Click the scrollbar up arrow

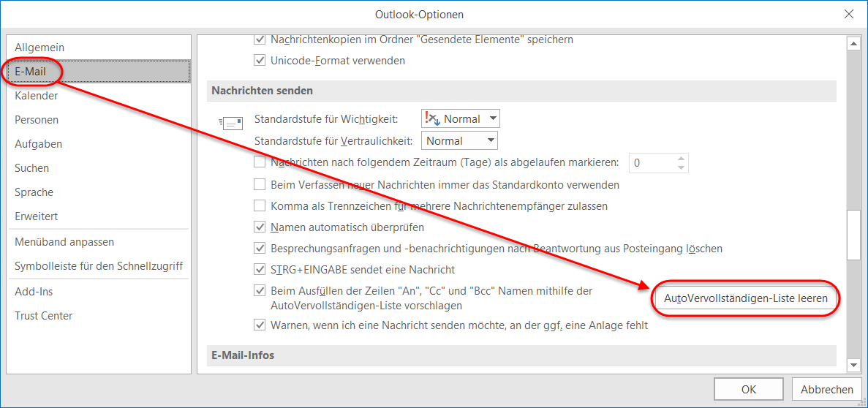(x=853, y=42)
